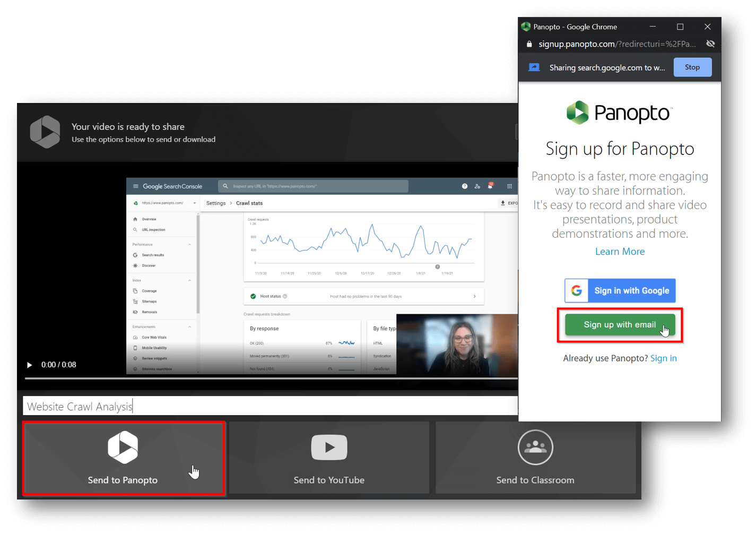Expand the Host status row arrow
This screenshot has height=534, width=756.
(x=474, y=297)
